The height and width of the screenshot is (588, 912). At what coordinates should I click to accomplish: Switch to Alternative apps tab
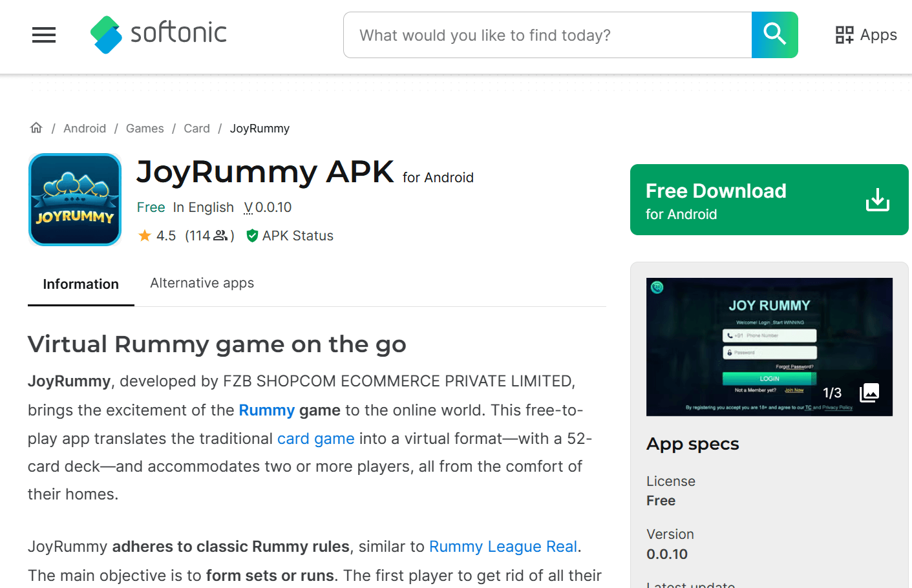point(202,283)
